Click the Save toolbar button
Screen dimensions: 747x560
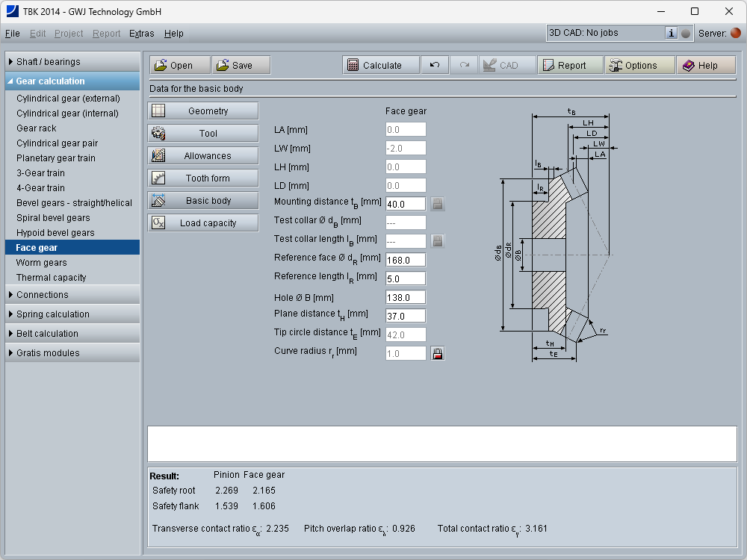point(241,66)
